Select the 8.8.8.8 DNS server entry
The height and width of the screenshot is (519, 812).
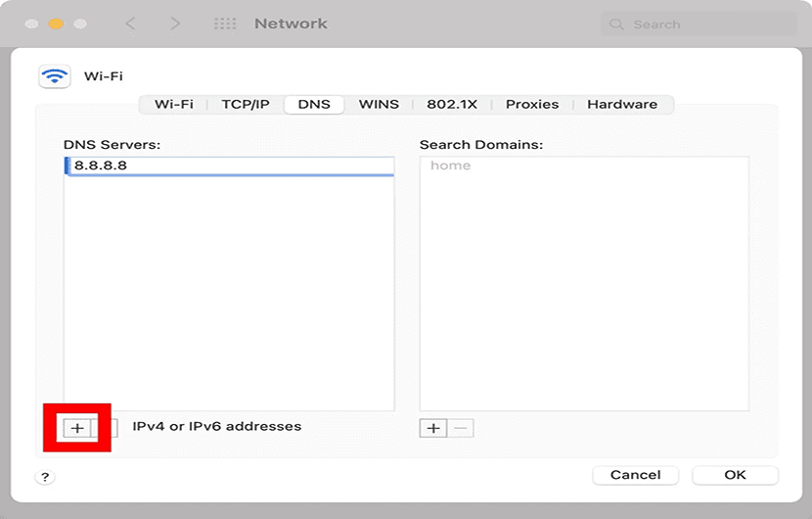229,165
